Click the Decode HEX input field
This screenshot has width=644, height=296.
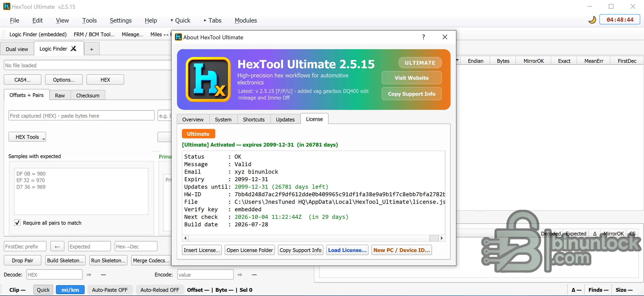[x=55, y=274]
